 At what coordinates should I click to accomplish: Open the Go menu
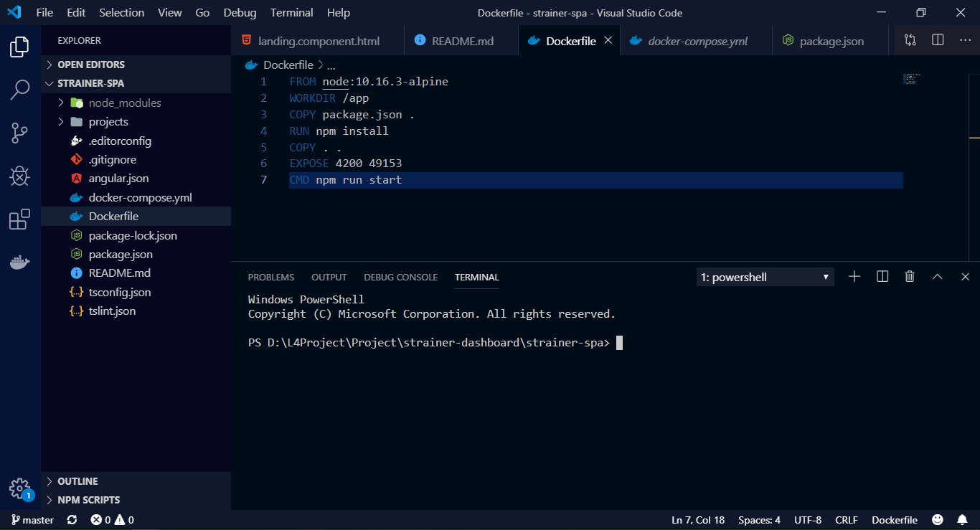202,12
